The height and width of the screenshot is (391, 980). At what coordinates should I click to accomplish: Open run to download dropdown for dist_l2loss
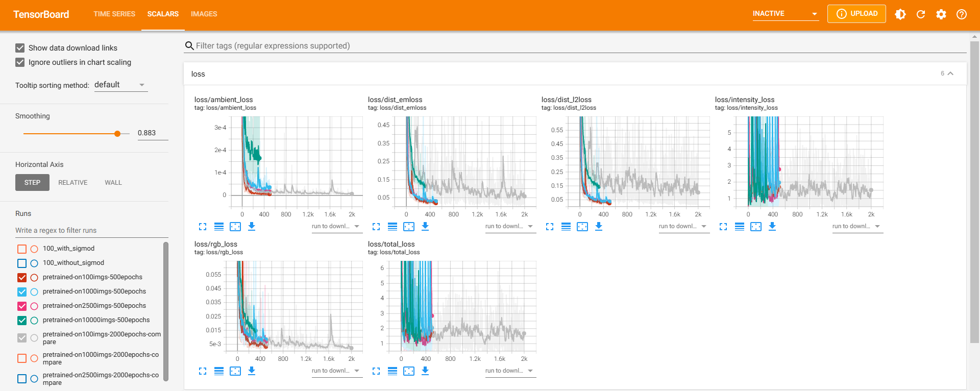pyautogui.click(x=683, y=226)
